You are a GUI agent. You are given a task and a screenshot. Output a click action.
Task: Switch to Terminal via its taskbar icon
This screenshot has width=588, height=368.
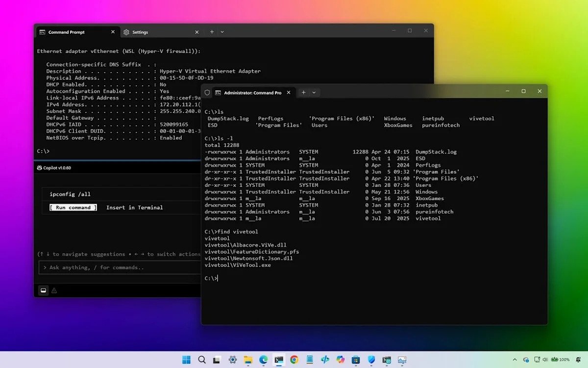(279, 360)
